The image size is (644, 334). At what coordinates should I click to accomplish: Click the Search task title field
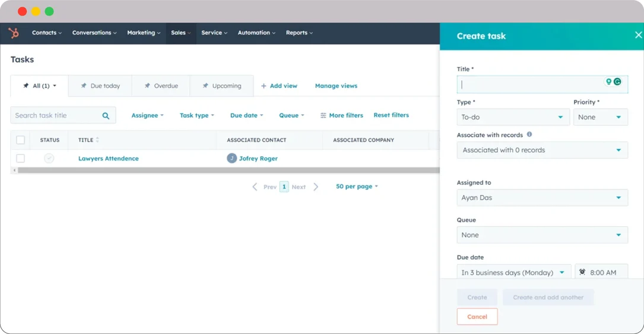click(x=64, y=115)
